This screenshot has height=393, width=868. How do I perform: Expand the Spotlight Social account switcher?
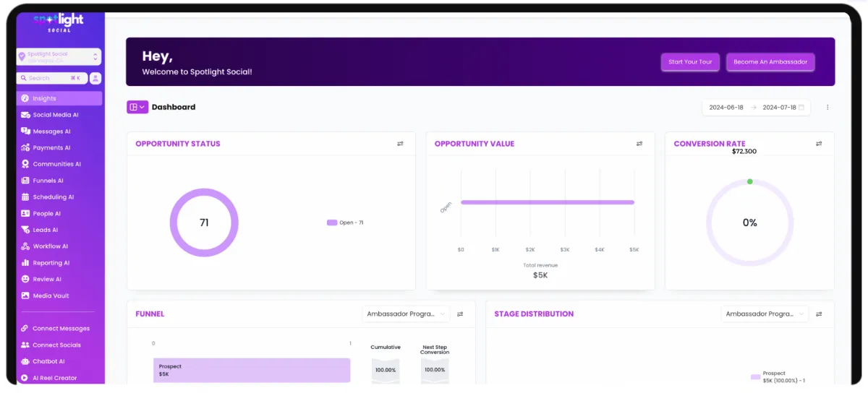pos(59,56)
